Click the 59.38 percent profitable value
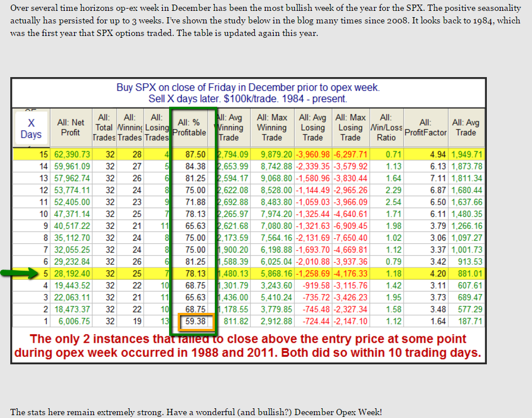The width and height of the screenshot is (532, 418). [195, 321]
